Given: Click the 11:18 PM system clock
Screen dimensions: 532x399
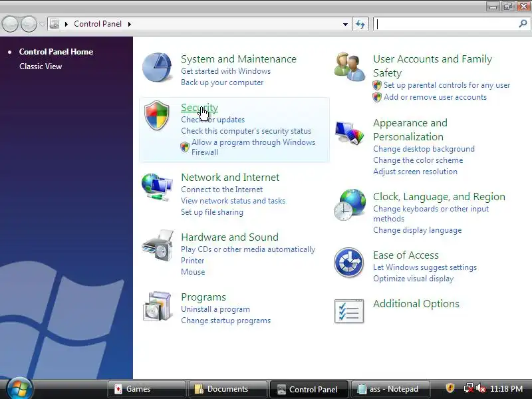Looking at the screenshot, I should pos(506,388).
